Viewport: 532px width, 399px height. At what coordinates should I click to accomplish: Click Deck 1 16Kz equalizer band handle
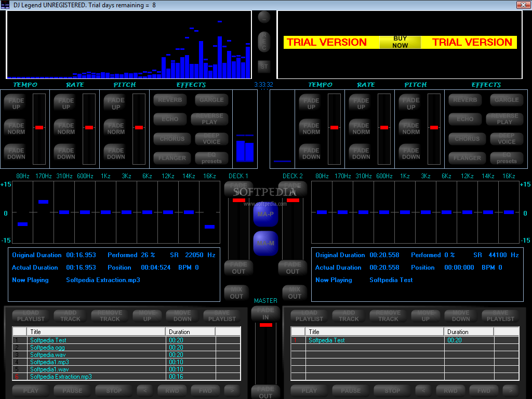[x=210, y=227]
